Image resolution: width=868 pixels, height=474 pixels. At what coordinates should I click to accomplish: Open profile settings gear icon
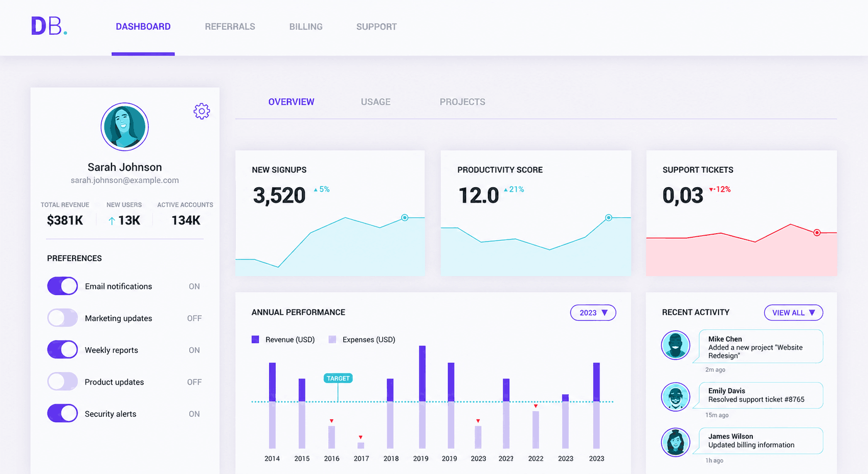coord(202,111)
